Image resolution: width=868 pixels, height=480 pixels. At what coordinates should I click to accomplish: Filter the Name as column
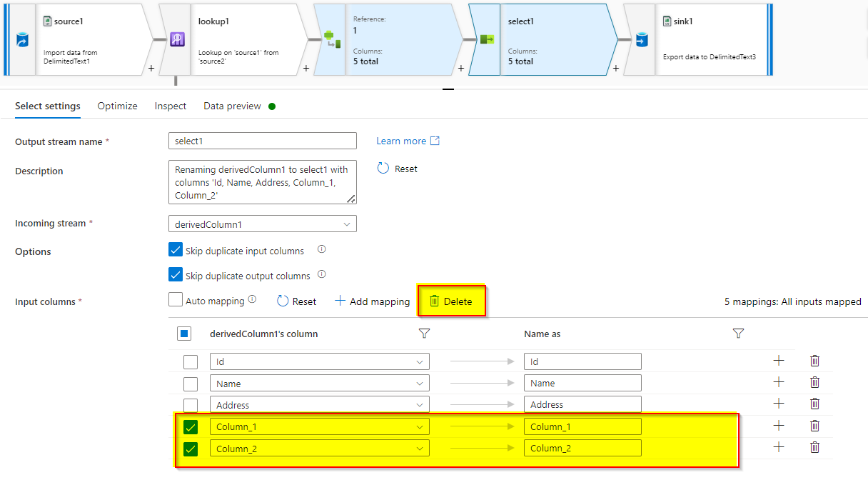739,334
